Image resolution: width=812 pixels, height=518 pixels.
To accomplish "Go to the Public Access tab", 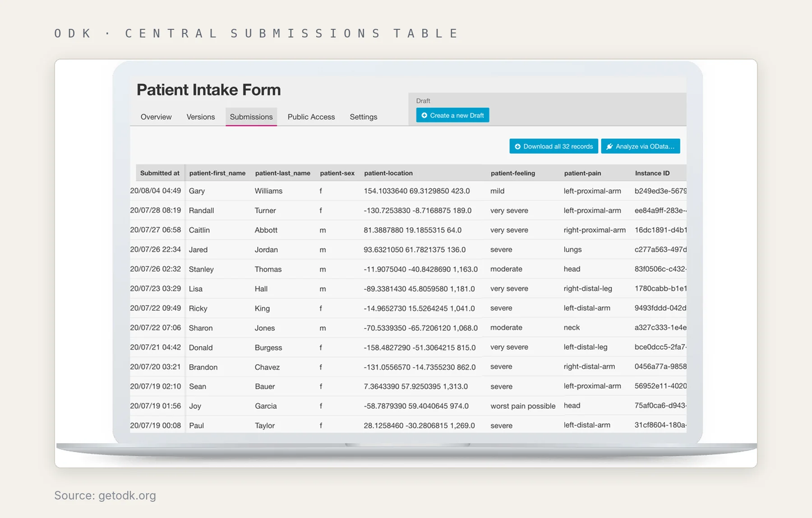I will coord(311,117).
